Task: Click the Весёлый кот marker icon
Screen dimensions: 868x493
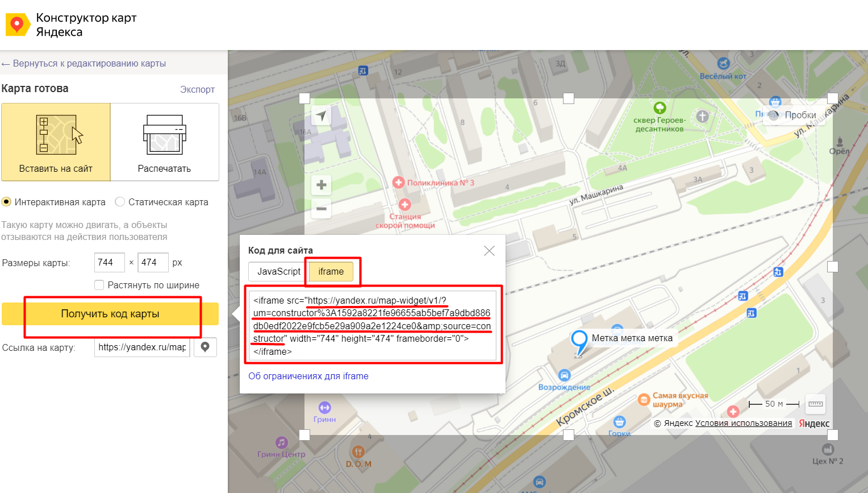Action: point(723,63)
